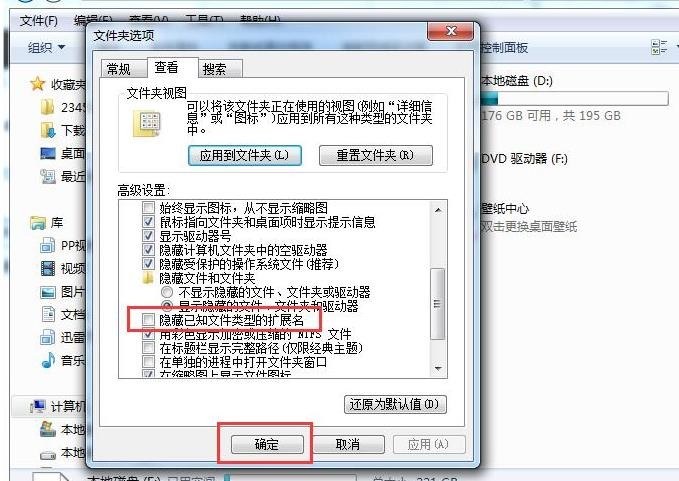Open the 组织 dropdown menu
This screenshot has width=679, height=481.
[46, 47]
